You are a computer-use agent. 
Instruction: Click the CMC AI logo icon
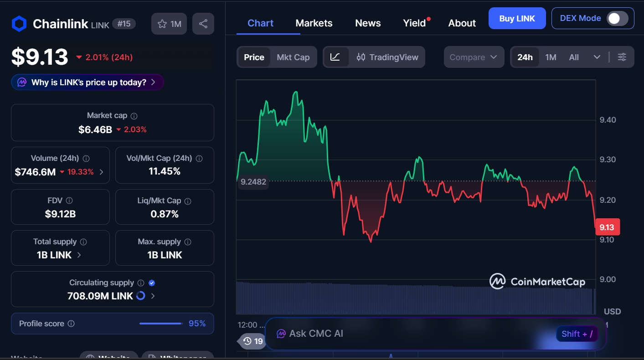pyautogui.click(x=280, y=334)
